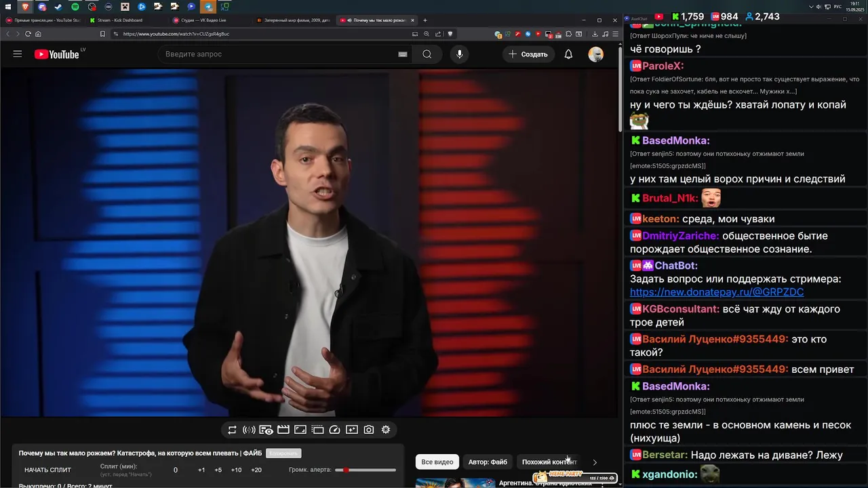Click the total viewers count 2,743
The height and width of the screenshot is (488, 868).
[x=762, y=16]
